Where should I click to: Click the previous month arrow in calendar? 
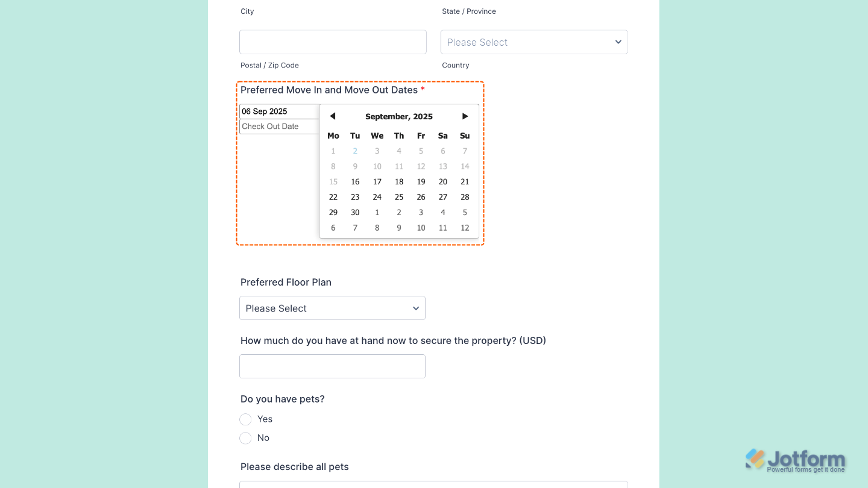pyautogui.click(x=333, y=116)
